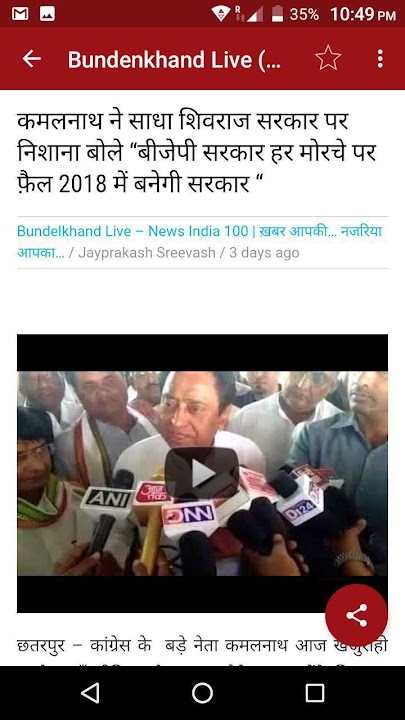Tap the Android home circle button

[202, 692]
